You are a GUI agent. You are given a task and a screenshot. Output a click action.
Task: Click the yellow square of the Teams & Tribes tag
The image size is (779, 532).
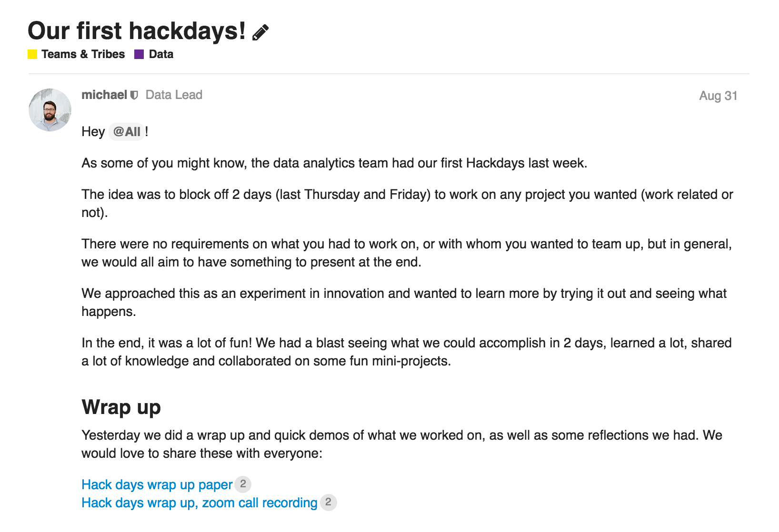[x=32, y=54]
